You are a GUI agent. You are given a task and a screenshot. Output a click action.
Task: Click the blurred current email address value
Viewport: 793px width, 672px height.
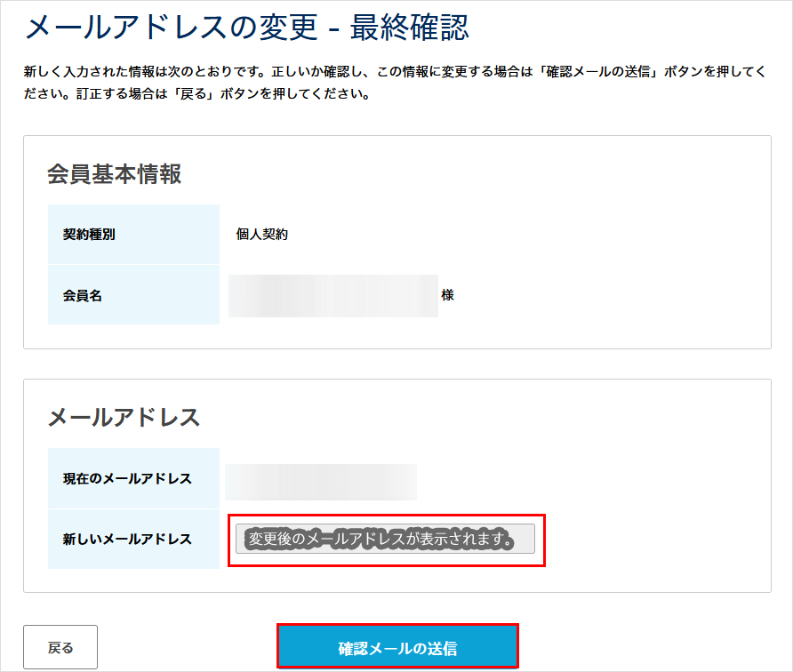tap(321, 481)
